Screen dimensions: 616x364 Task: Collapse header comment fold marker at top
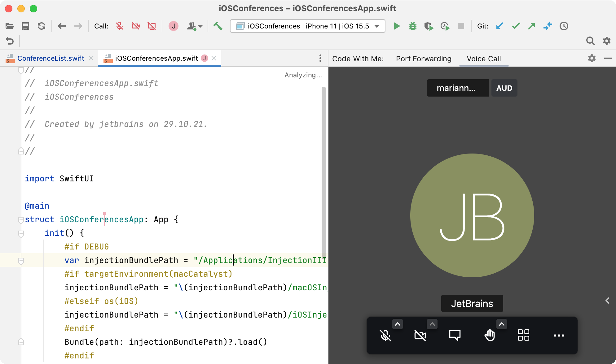21,71
